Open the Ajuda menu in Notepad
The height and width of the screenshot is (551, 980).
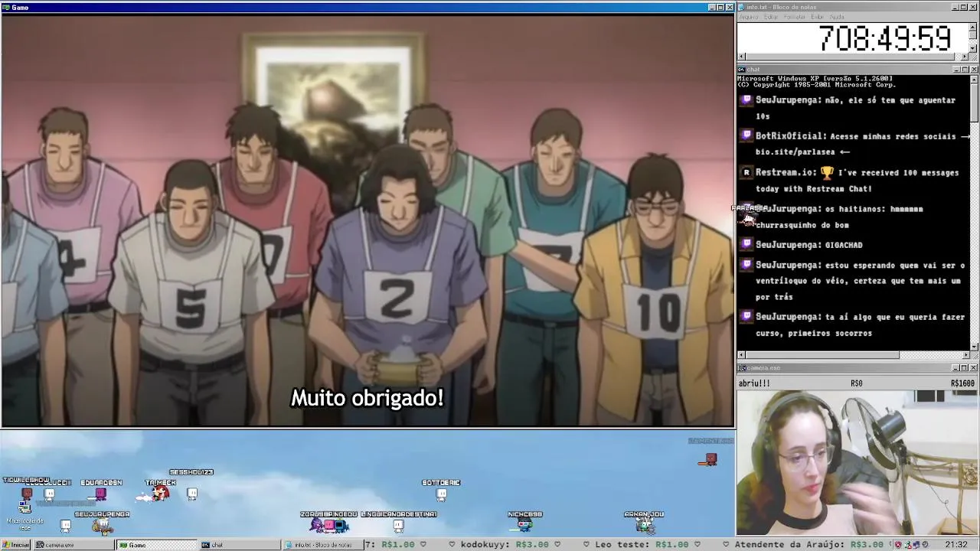point(838,16)
